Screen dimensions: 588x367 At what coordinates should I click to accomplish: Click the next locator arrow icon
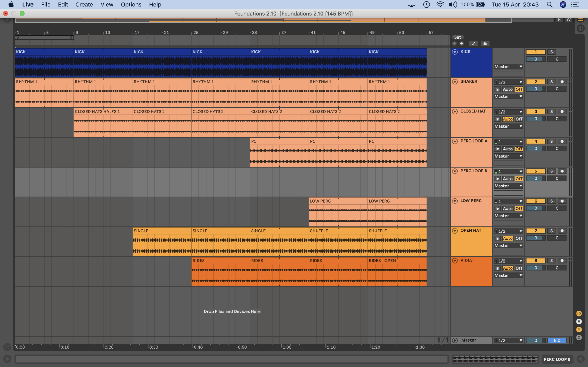point(461,44)
